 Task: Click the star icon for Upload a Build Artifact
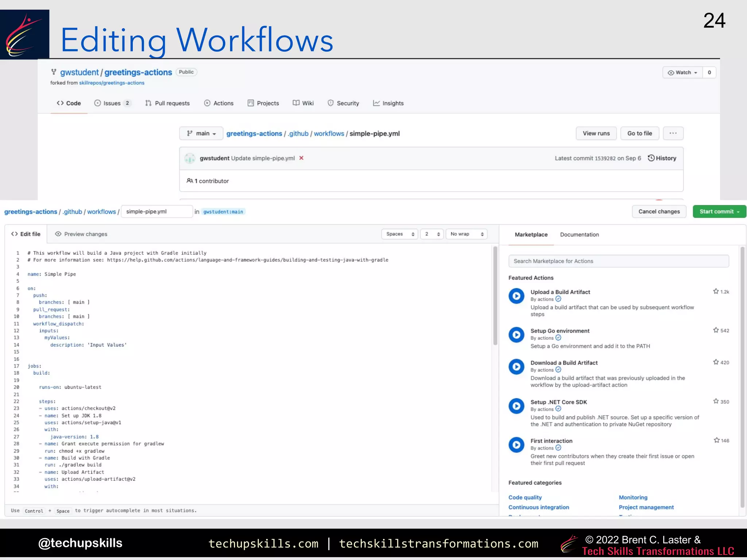point(716,291)
